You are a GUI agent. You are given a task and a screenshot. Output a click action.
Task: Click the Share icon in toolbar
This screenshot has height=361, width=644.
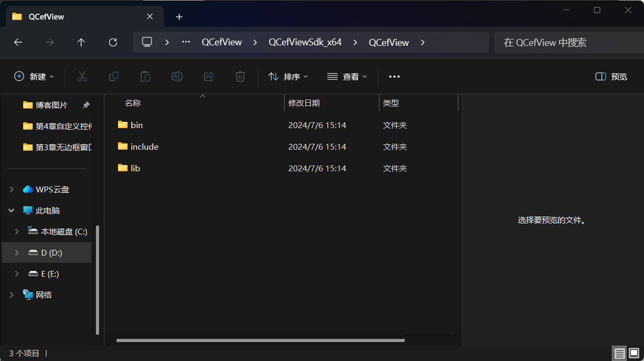(x=209, y=76)
